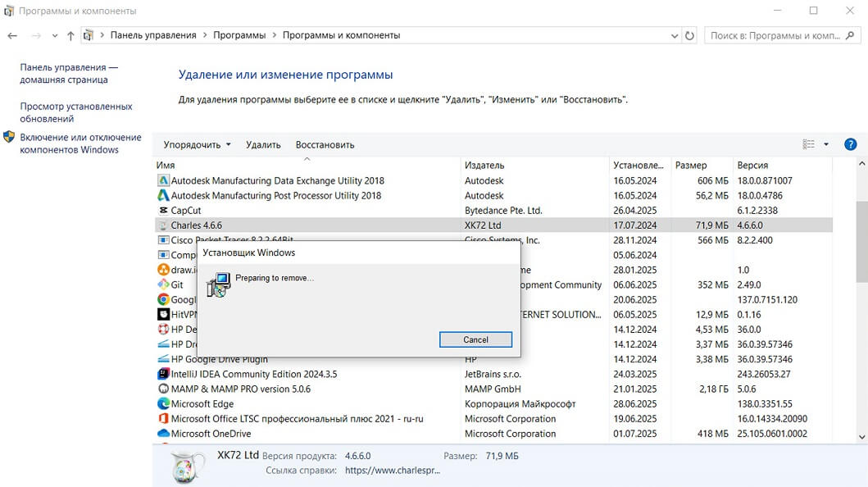
Task: Click Bytedance Pte. Ltd. publisher cell
Action: tap(503, 210)
